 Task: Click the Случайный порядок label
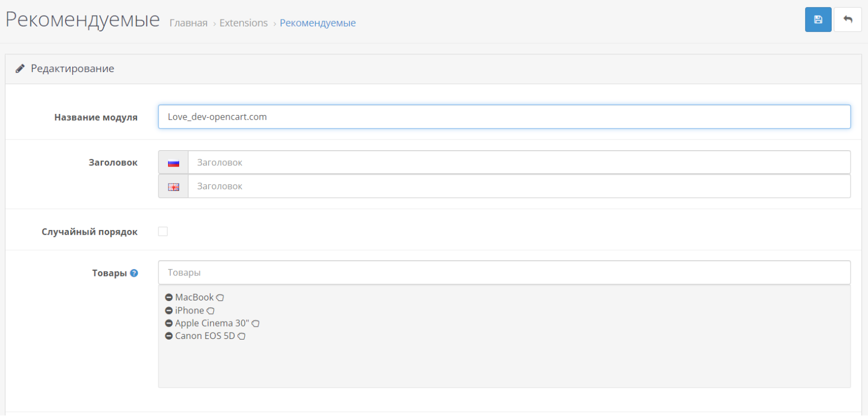(90, 232)
